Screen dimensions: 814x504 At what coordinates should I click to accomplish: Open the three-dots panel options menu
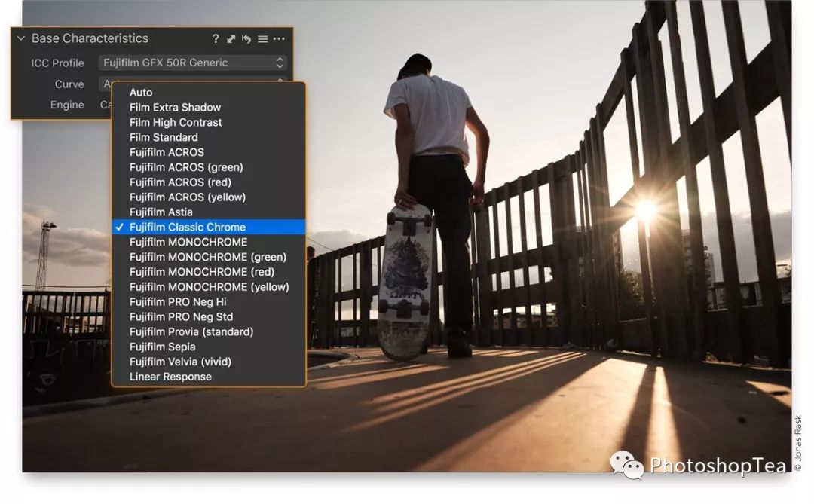279,39
